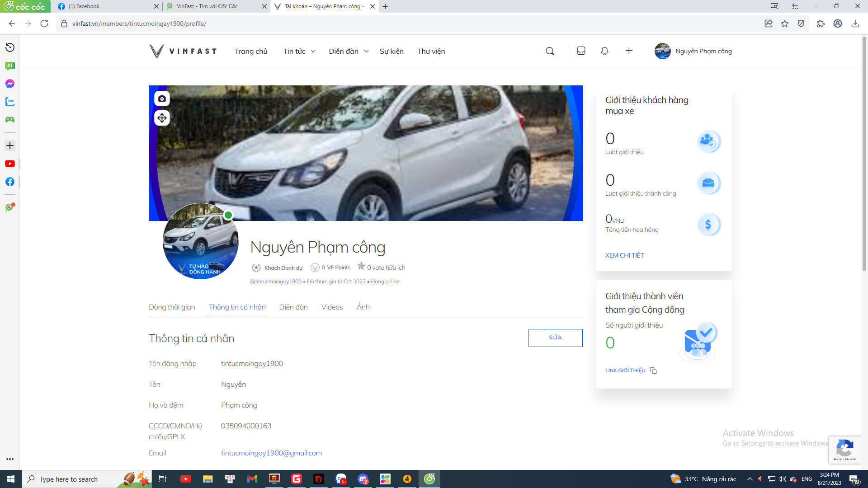Open the messages inbox icon
This screenshot has width=868, height=488.
pyautogui.click(x=581, y=51)
